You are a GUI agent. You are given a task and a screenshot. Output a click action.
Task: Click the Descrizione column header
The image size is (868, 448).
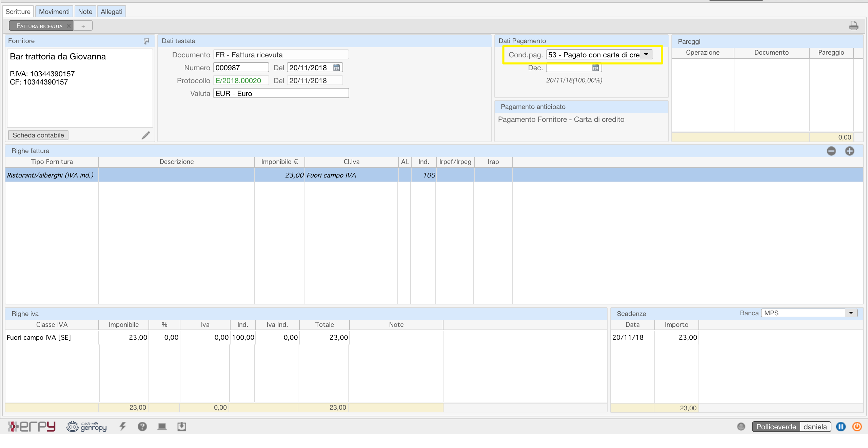[x=177, y=162]
